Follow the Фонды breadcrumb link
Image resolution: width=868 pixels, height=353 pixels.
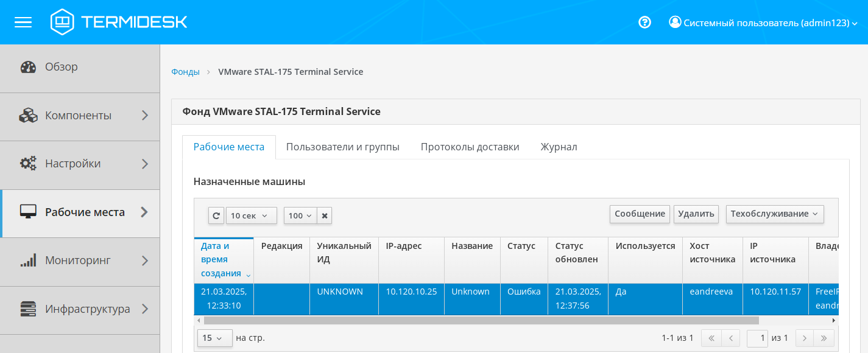[185, 72]
